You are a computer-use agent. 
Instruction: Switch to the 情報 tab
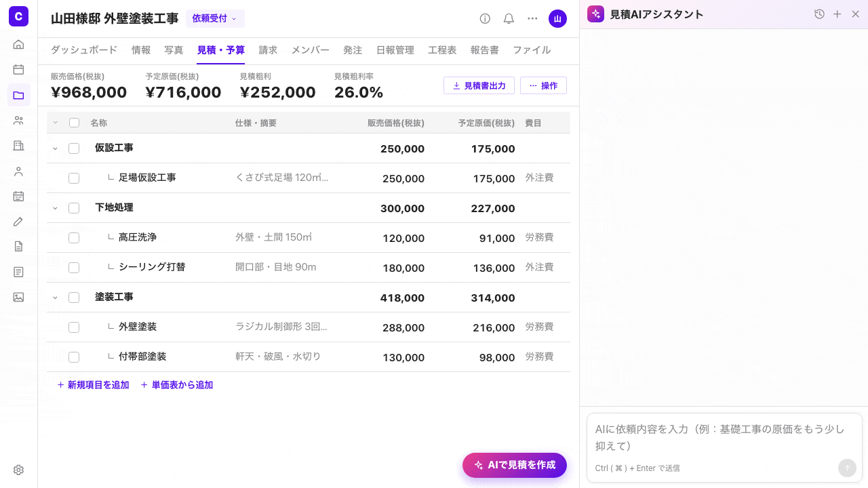(x=141, y=50)
